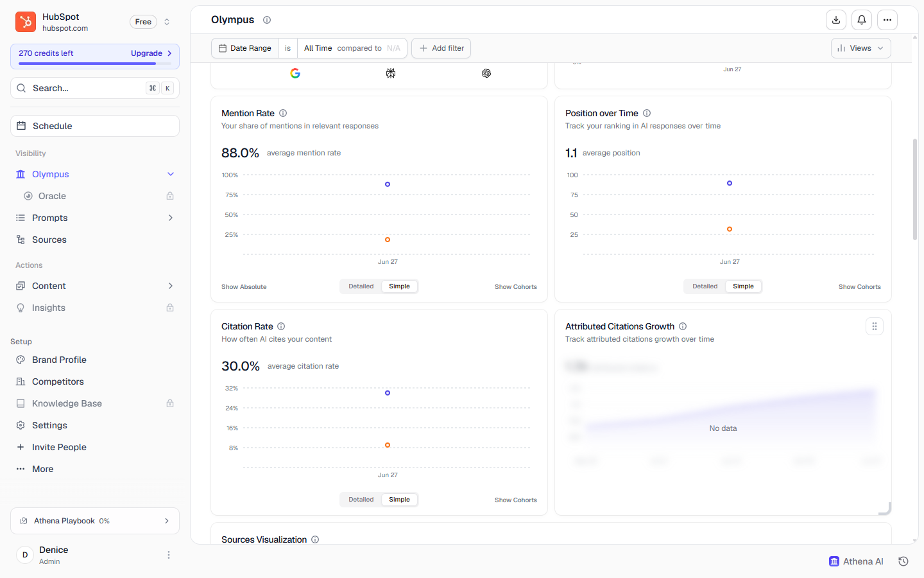Open the Views dropdown

(x=861, y=48)
